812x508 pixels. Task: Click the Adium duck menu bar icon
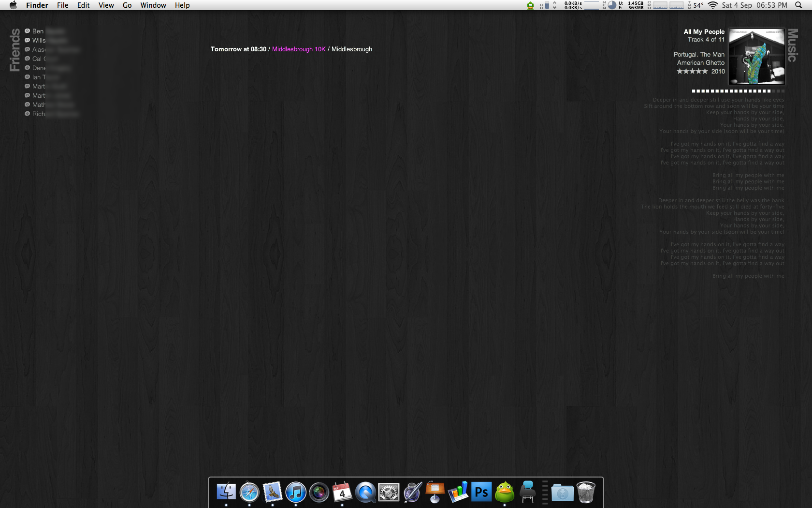(x=530, y=5)
